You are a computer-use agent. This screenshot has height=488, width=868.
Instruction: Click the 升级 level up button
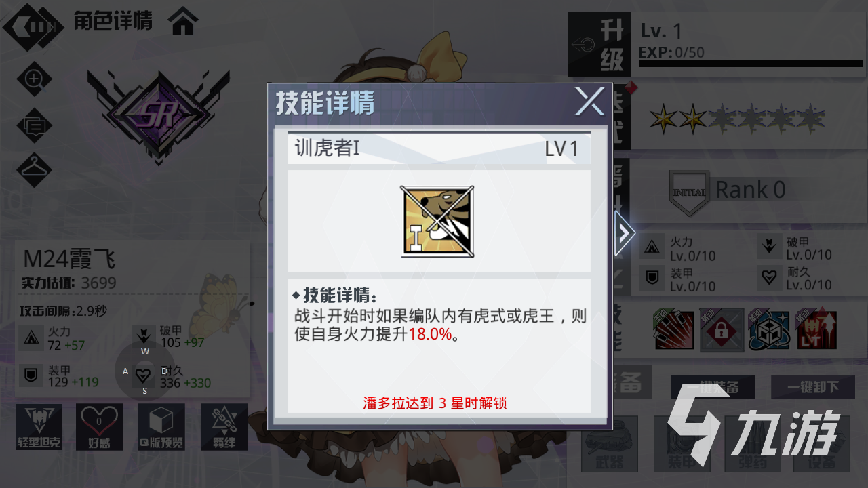pyautogui.click(x=599, y=45)
